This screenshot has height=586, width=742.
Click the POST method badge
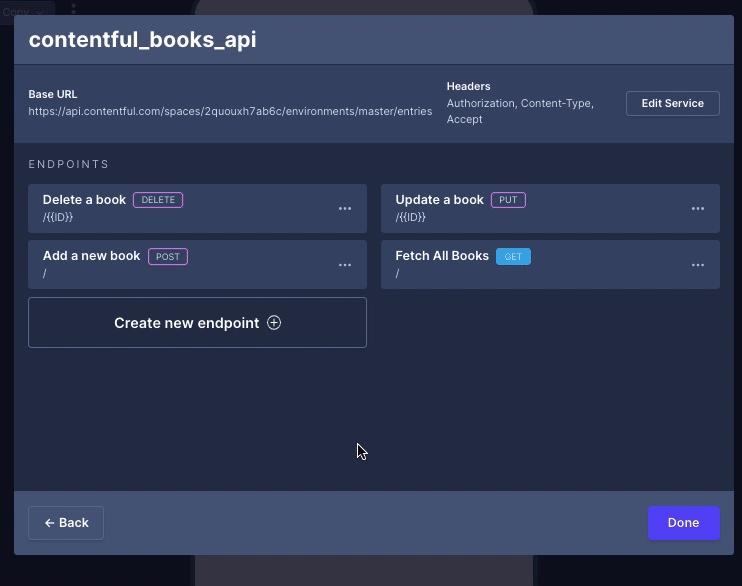(x=168, y=257)
